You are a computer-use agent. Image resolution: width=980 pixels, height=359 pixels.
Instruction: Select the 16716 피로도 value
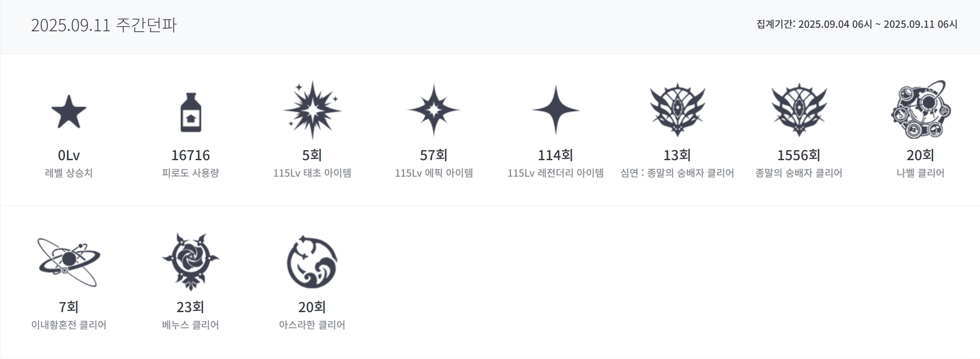click(190, 155)
